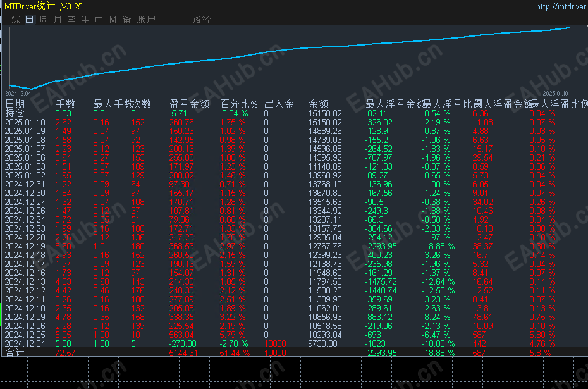
Task: Select the 2024.12.04 date row
Action: pos(25,343)
